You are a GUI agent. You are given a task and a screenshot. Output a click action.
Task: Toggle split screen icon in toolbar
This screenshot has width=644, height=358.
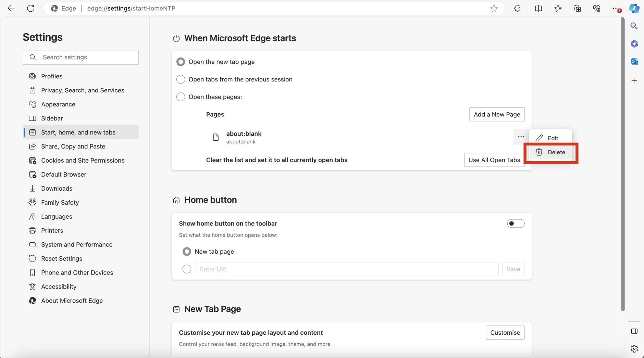pyautogui.click(x=538, y=8)
